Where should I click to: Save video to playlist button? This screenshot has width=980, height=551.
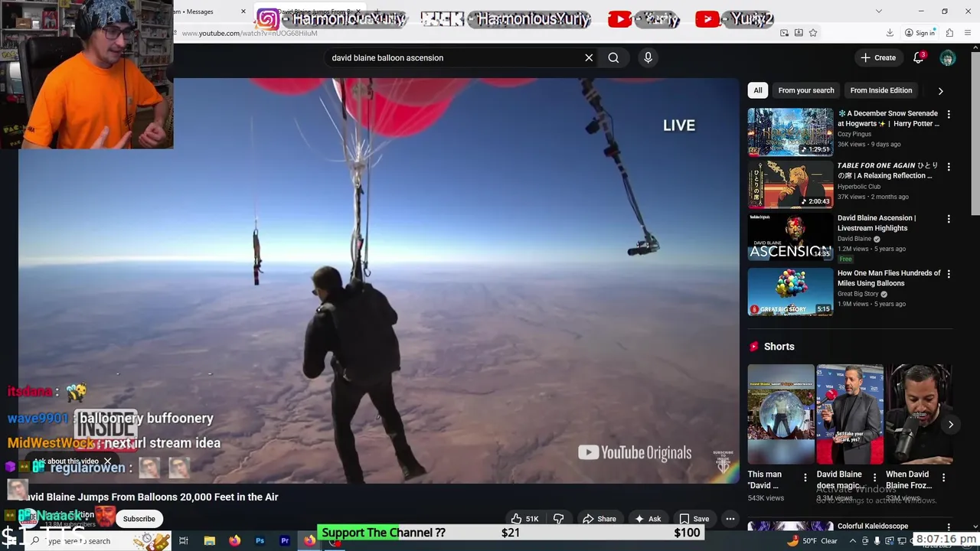click(x=694, y=519)
